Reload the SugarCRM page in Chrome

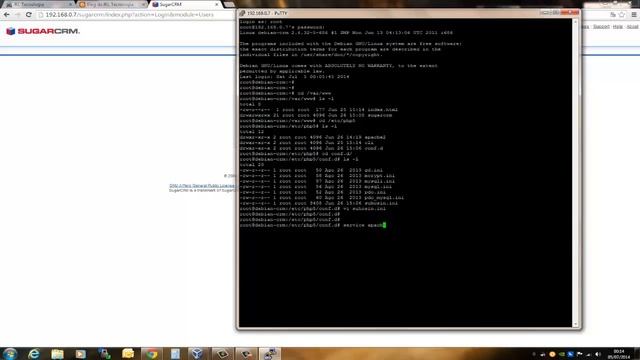pyautogui.click(x=29, y=15)
